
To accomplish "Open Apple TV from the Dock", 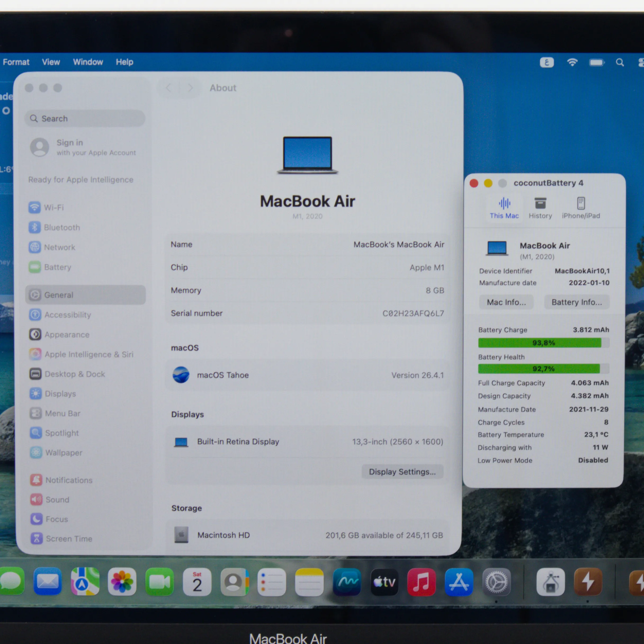I will pyautogui.click(x=384, y=583).
